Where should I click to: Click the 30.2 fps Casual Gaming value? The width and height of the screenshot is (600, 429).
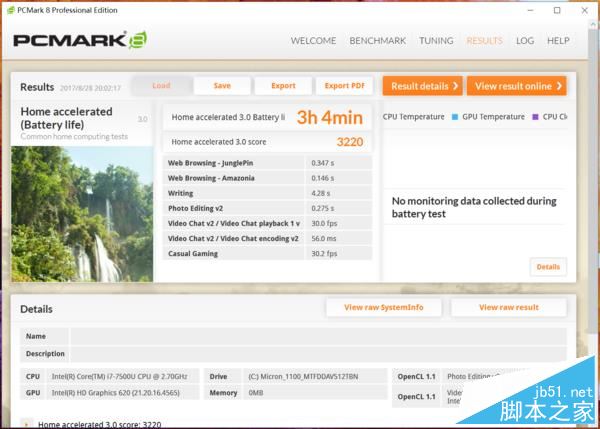click(x=324, y=253)
